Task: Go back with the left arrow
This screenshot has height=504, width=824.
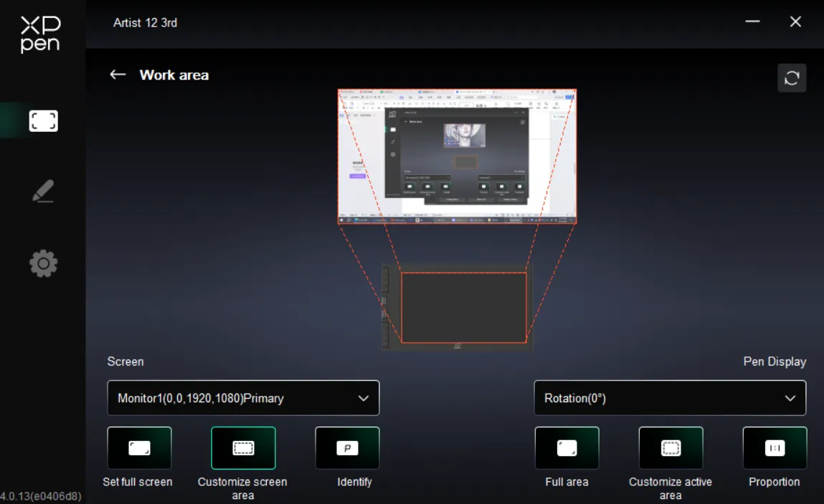Action: pos(118,75)
